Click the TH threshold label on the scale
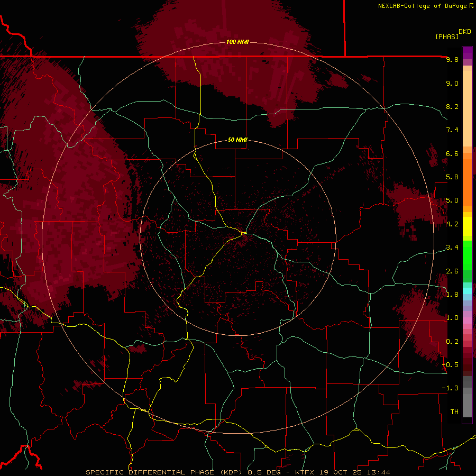Viewport: 476px width, 476px height. 454,412
